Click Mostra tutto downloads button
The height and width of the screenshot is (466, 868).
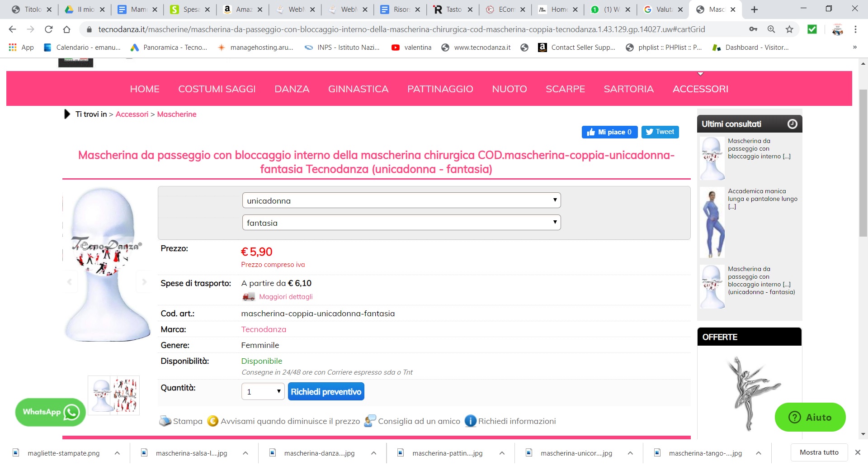point(819,452)
